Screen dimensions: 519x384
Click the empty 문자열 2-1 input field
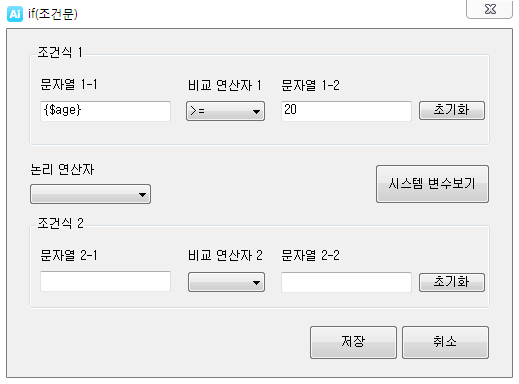[x=105, y=282]
